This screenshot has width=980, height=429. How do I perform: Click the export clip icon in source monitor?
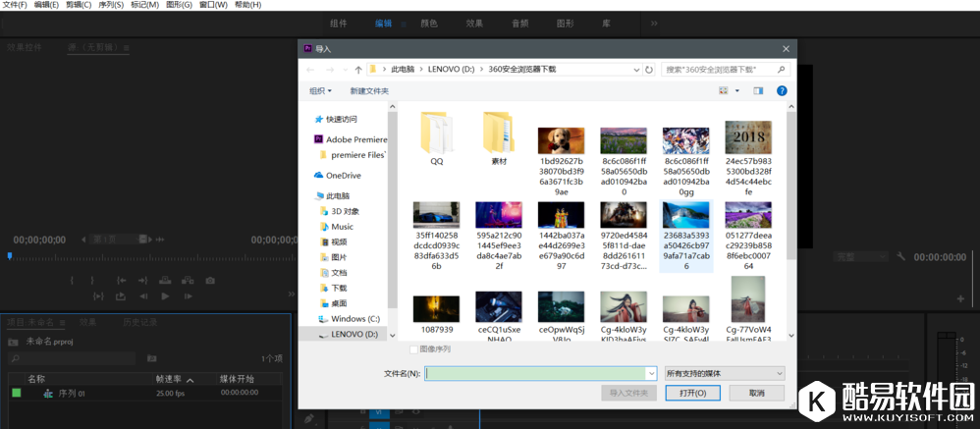tap(121, 296)
